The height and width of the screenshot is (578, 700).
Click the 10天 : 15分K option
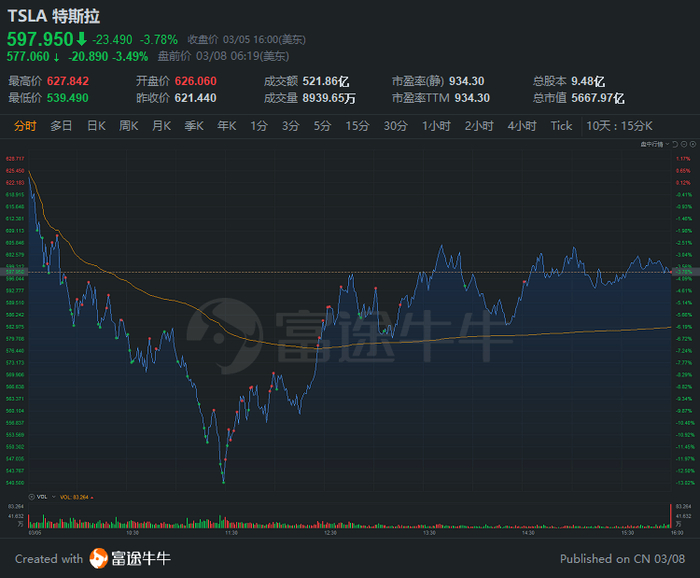tap(619, 126)
